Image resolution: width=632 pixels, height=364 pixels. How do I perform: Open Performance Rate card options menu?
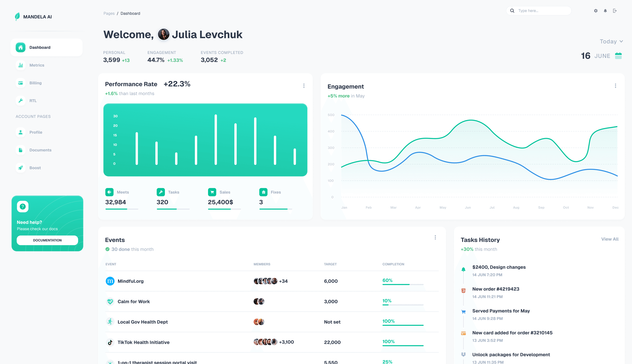point(304,86)
